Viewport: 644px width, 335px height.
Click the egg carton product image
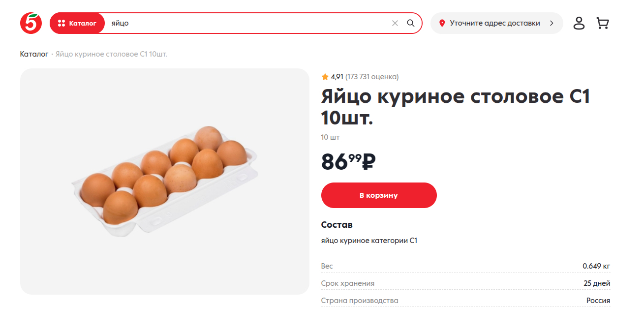pyautogui.click(x=164, y=181)
